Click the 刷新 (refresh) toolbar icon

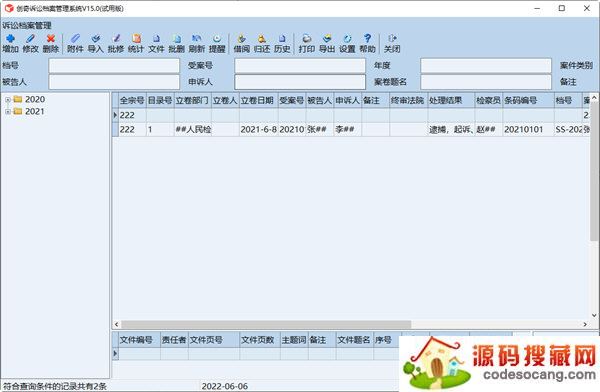[197, 43]
